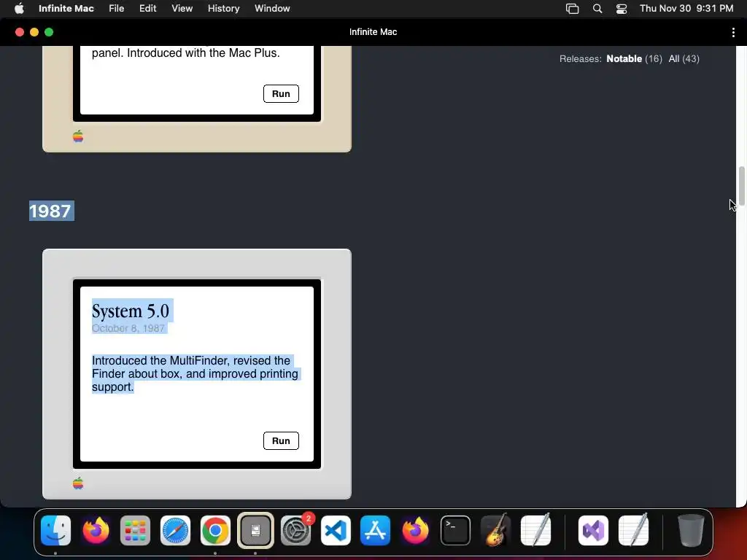Click the 1987 year heading

(50, 211)
